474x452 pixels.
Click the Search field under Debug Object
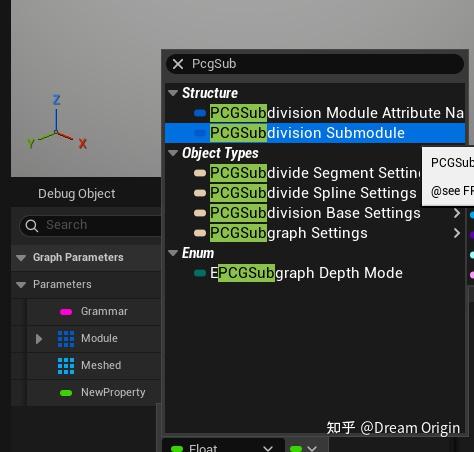coord(90,226)
